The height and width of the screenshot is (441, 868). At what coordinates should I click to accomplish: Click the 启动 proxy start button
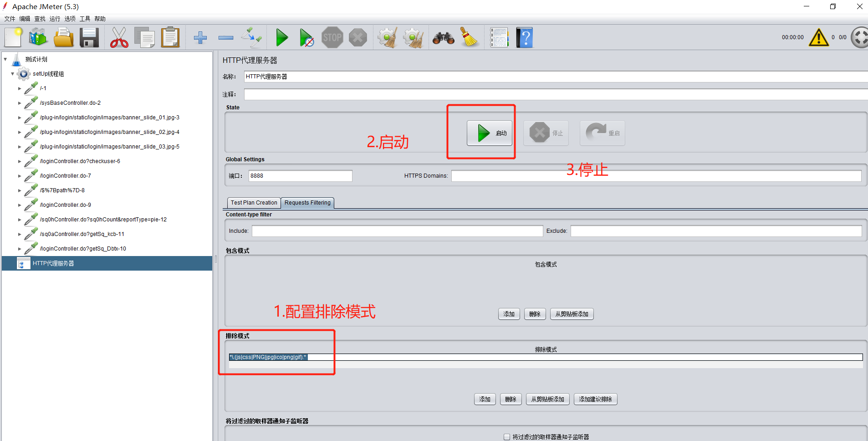pyautogui.click(x=490, y=133)
